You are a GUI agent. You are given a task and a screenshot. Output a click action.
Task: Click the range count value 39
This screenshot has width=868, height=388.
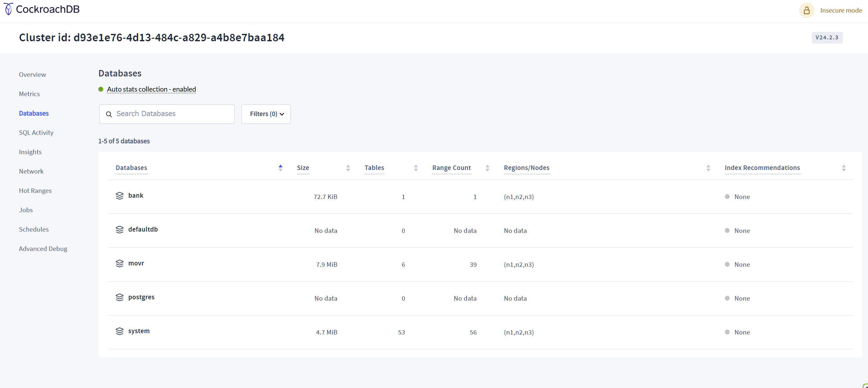473,264
